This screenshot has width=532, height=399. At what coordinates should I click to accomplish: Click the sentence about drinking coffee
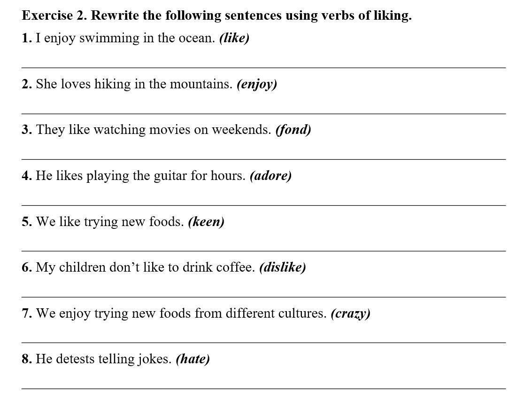click(x=146, y=267)
